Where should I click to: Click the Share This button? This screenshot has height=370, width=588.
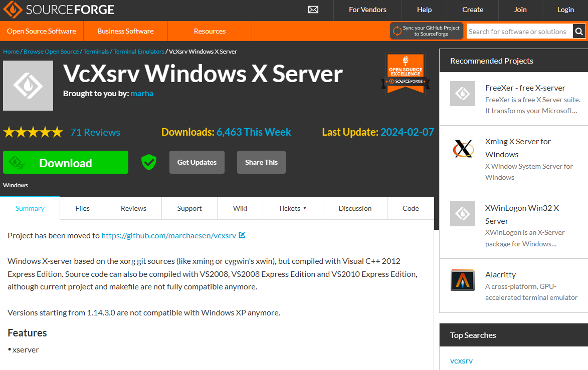[x=261, y=162]
